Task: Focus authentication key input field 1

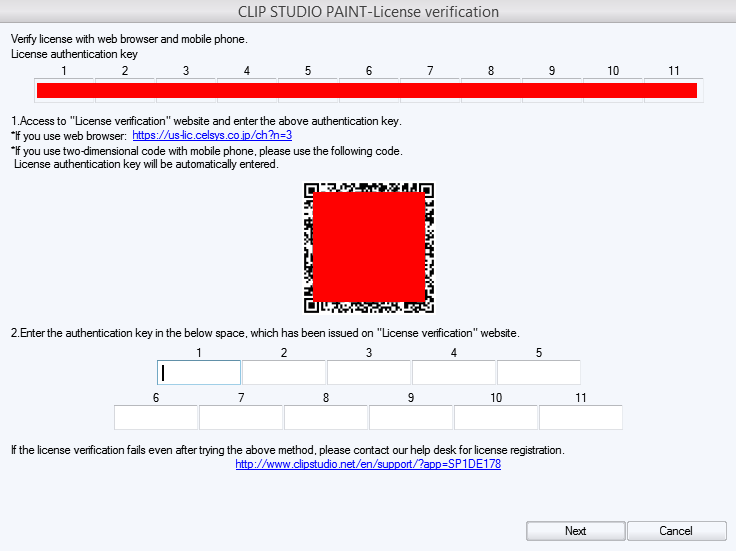Action: click(199, 373)
